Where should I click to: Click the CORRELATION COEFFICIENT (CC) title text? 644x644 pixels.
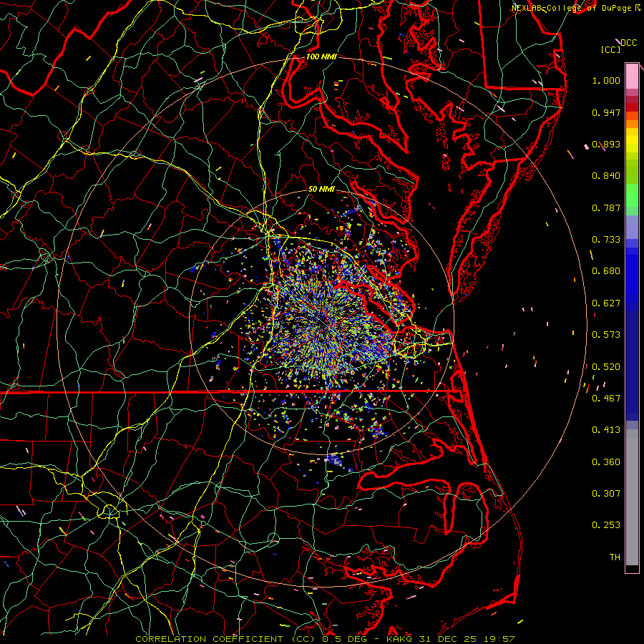tap(225, 639)
